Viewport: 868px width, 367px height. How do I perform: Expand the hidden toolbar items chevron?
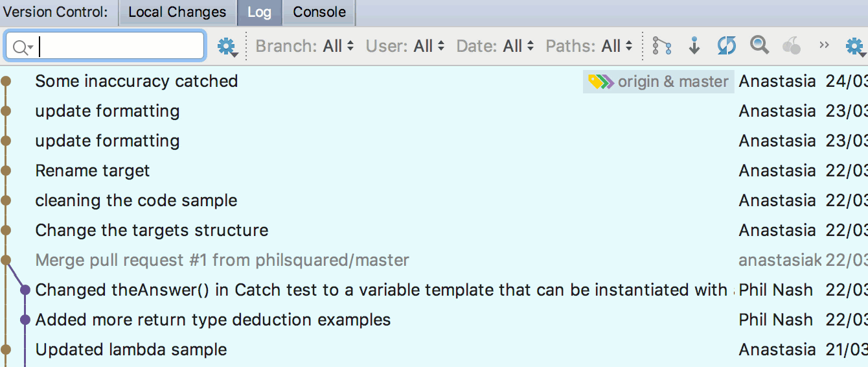pyautogui.click(x=824, y=45)
